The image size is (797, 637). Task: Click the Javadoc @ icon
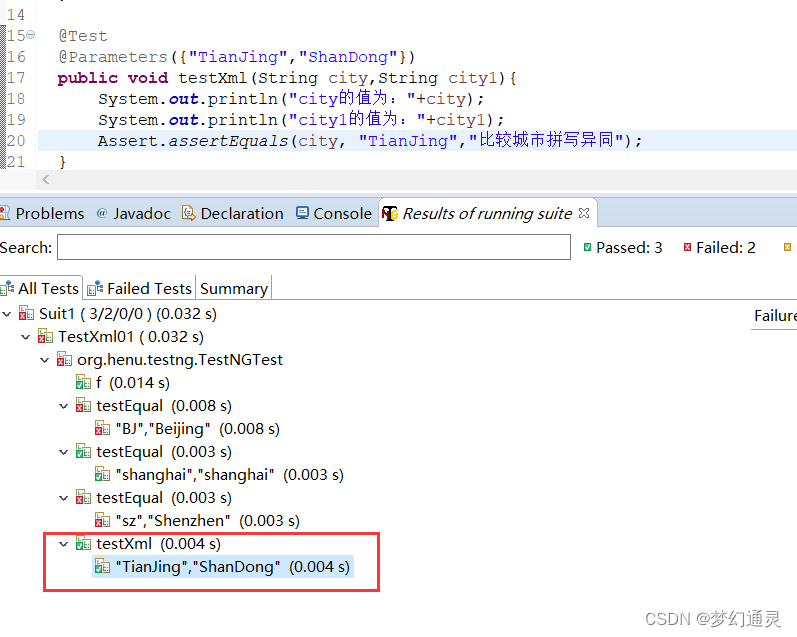coord(102,214)
